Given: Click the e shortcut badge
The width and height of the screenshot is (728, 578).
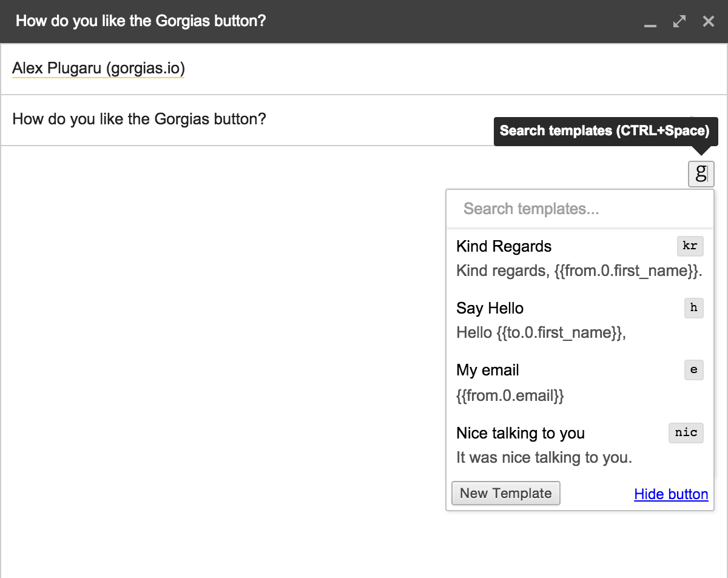Looking at the screenshot, I should (x=694, y=370).
